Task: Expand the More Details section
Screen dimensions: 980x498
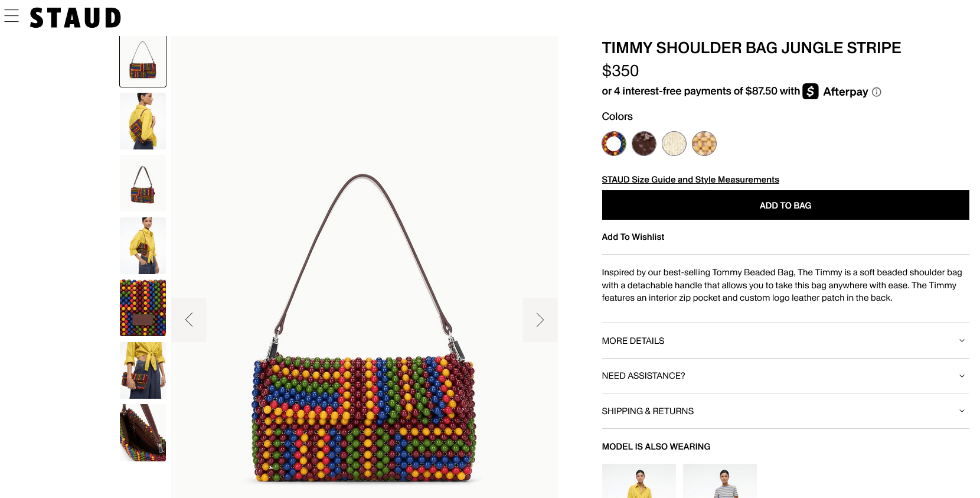Action: click(785, 341)
